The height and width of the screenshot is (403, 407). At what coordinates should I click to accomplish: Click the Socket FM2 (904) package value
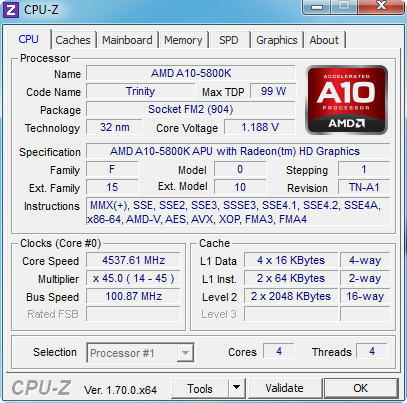(191, 109)
